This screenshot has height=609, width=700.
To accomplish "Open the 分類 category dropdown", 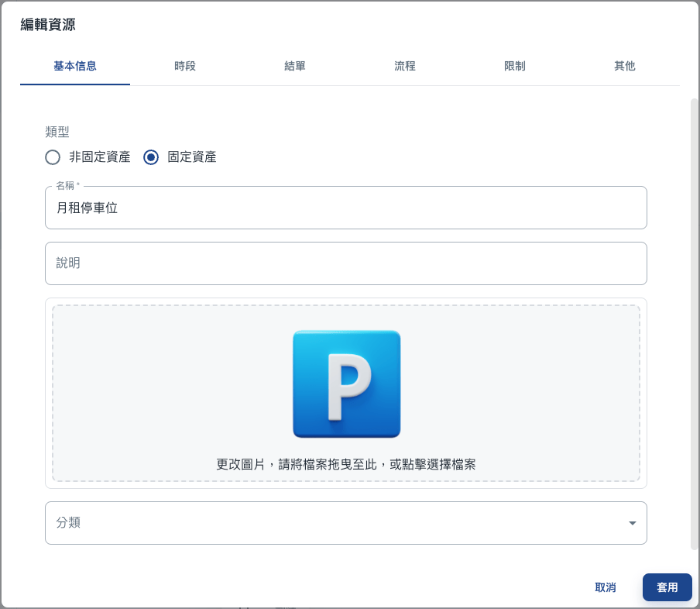I will coord(345,523).
